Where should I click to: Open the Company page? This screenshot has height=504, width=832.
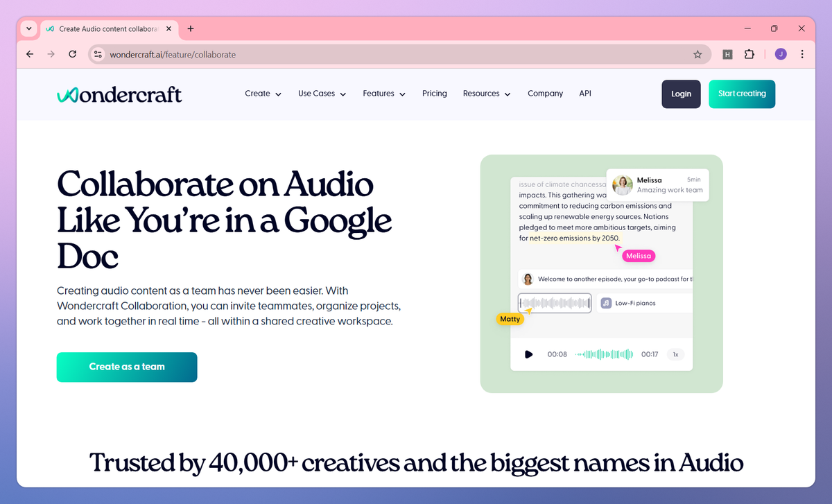click(x=545, y=94)
